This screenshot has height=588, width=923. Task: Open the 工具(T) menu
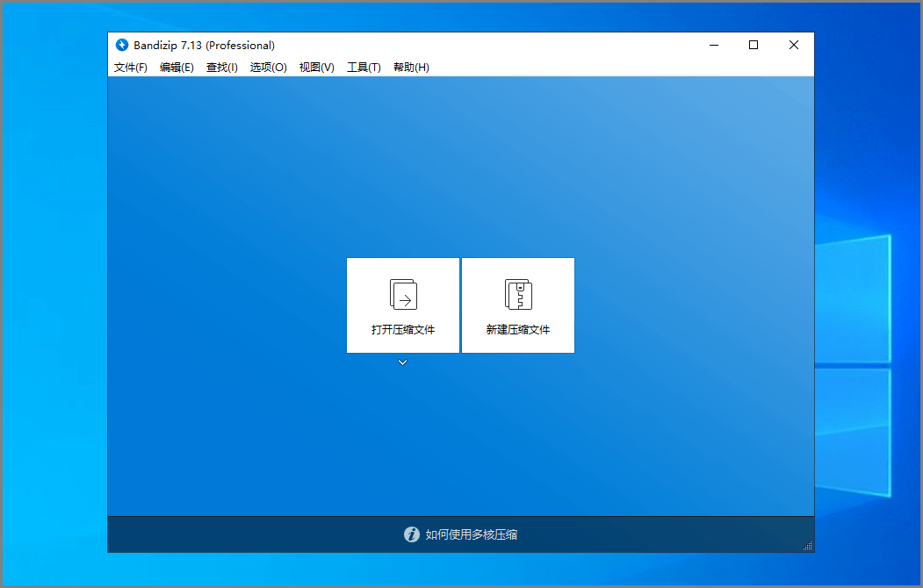[364, 67]
